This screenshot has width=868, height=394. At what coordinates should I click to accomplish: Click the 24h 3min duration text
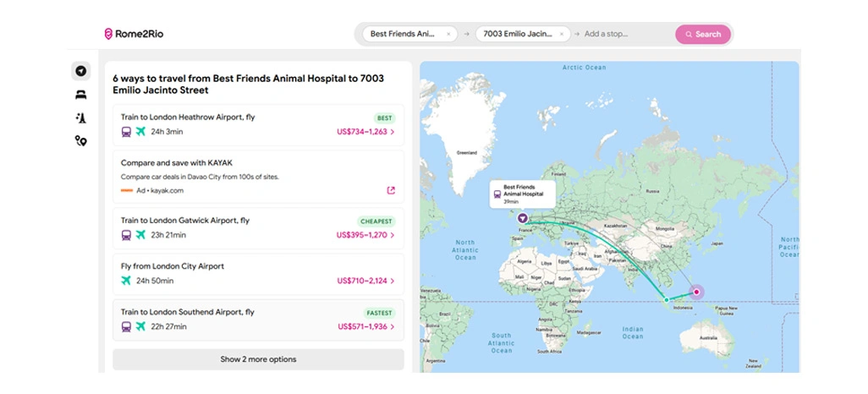[x=167, y=132]
